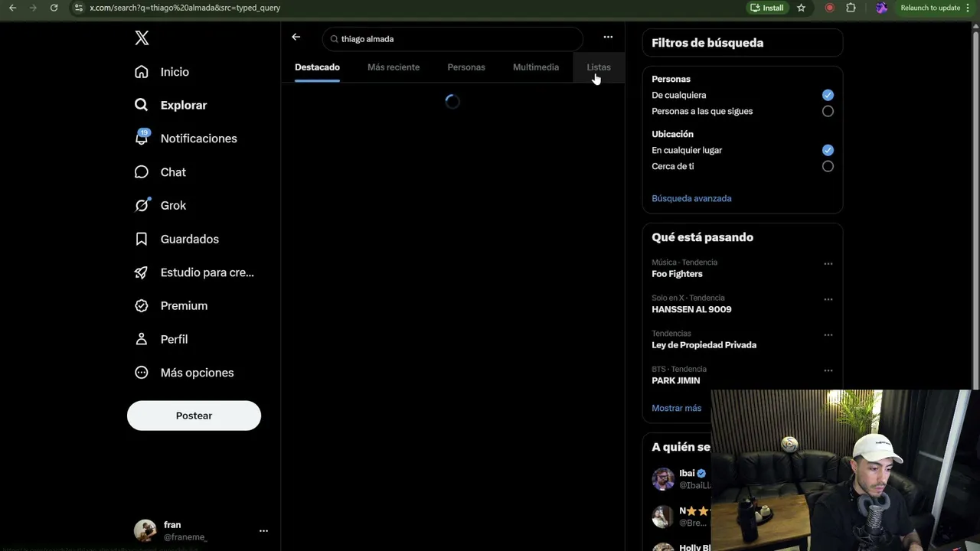This screenshot has height=551, width=980.
Task: Click Mostrar más under trends
Action: [676, 408]
